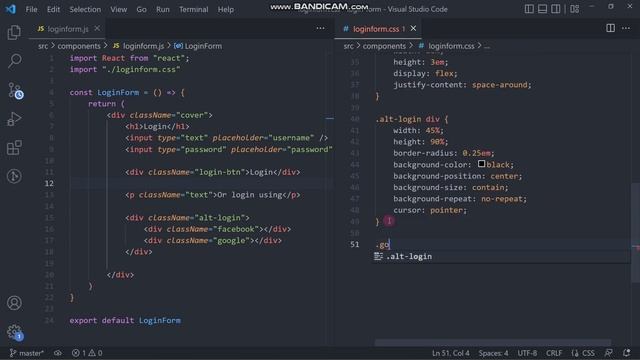
Task: Open the Search view
Action: [x=14, y=61]
